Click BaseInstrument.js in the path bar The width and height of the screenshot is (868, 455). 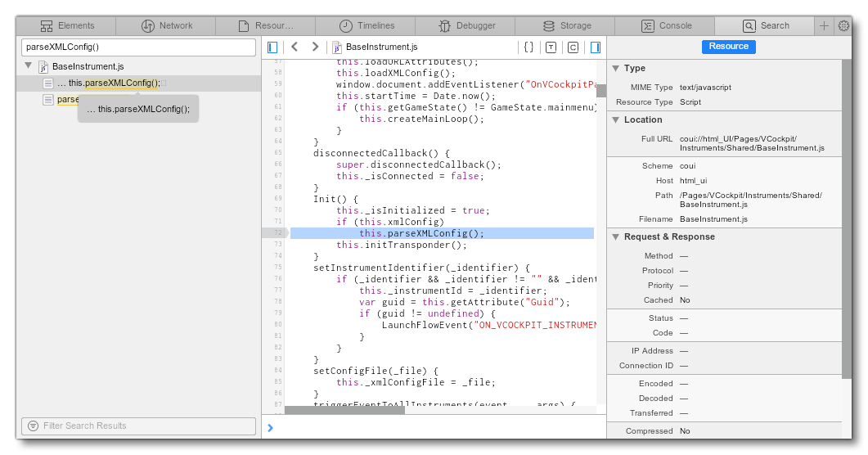pos(381,47)
